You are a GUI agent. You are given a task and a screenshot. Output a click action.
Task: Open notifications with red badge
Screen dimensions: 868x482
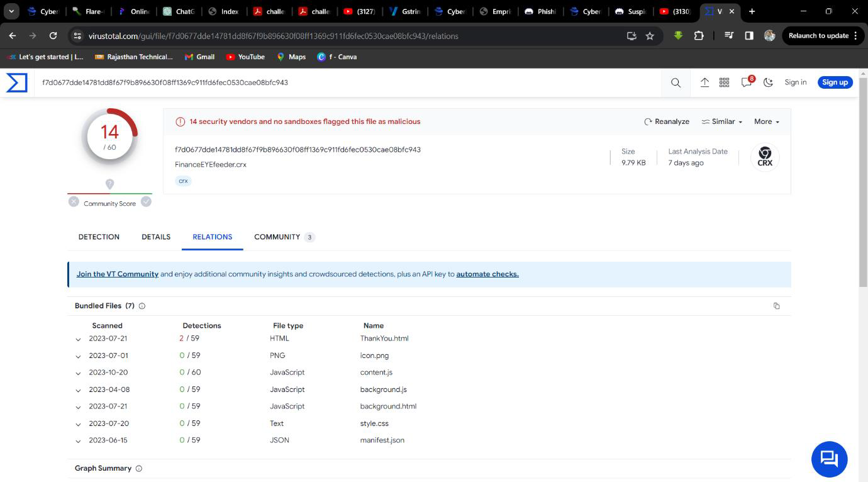tap(747, 82)
